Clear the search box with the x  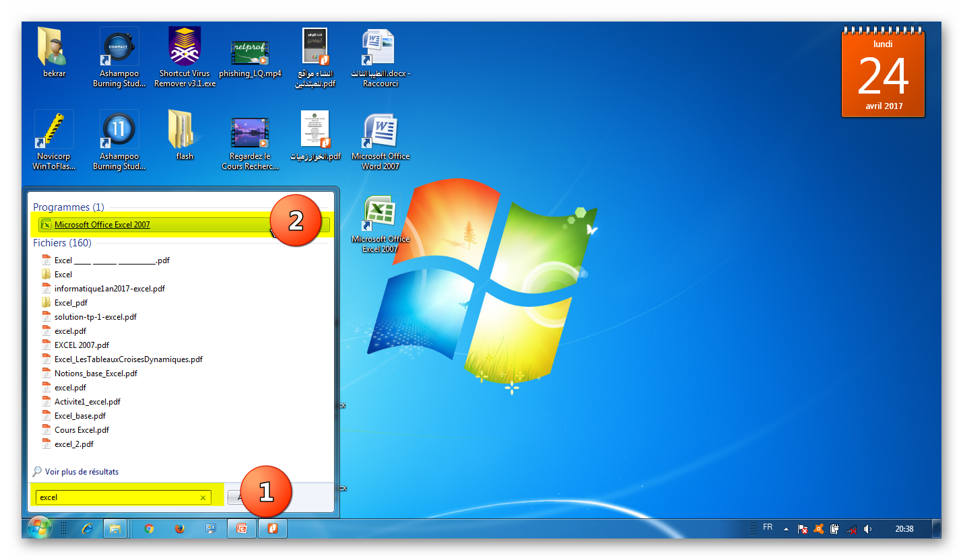203,498
